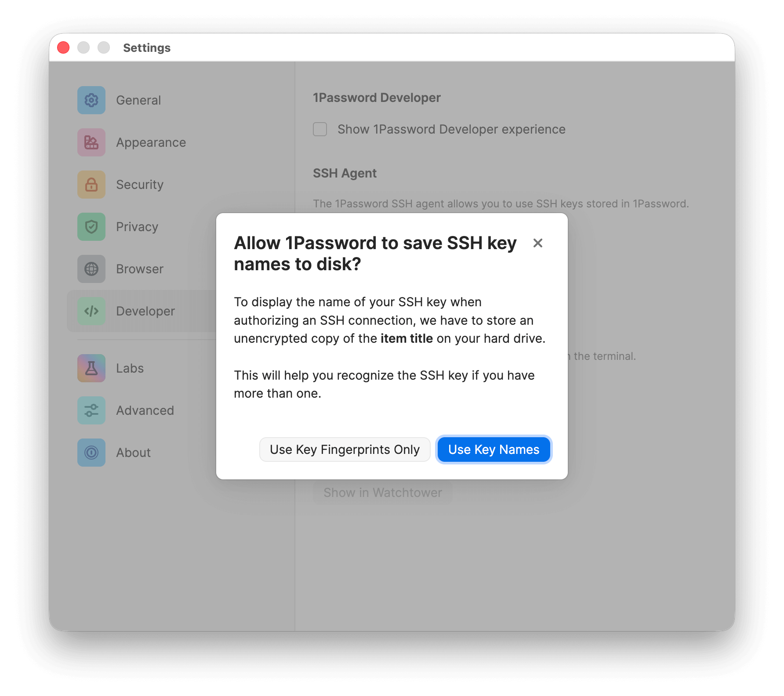Dismiss the SSH key names dialog
The image size is (784, 696).
537,243
